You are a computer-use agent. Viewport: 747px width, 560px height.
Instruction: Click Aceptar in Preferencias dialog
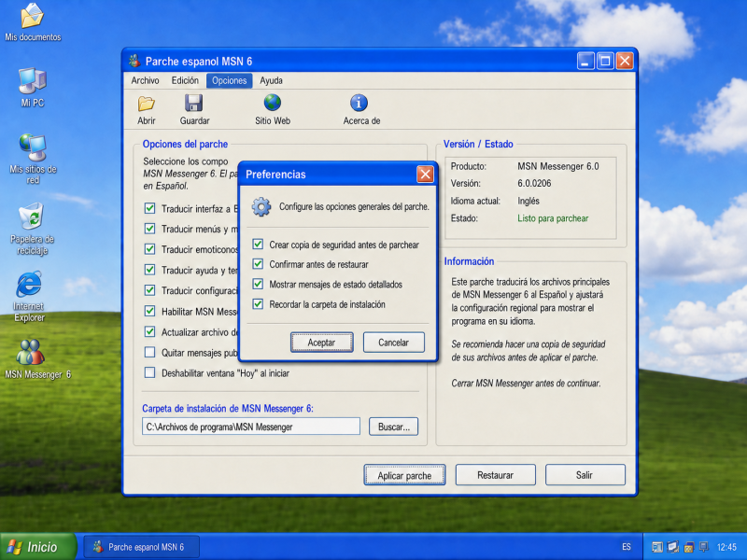[321, 343]
